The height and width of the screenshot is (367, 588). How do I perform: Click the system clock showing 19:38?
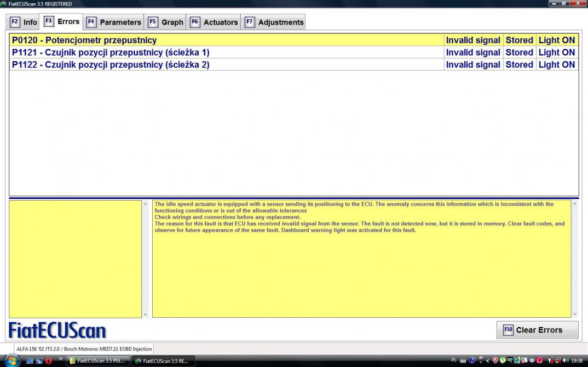click(577, 360)
